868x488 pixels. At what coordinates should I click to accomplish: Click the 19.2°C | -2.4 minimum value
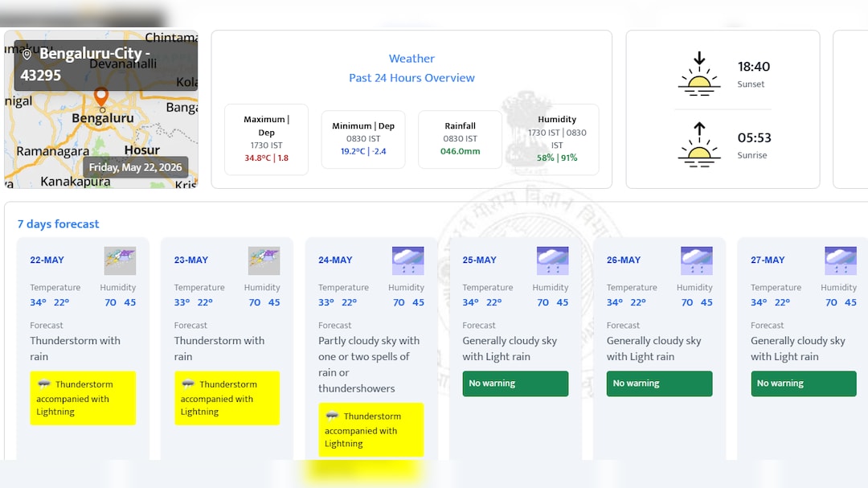(x=363, y=152)
